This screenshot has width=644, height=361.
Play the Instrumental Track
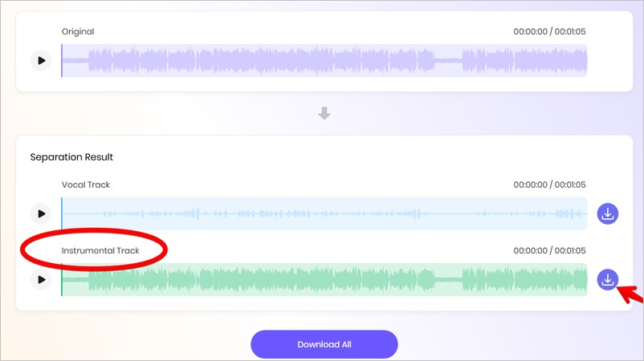[41, 280]
